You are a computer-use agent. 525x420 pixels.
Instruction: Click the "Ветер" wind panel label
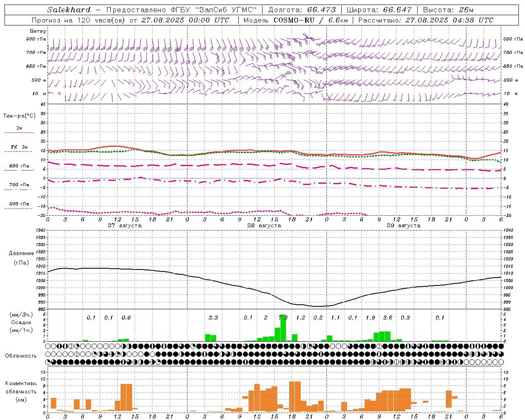coord(38,31)
